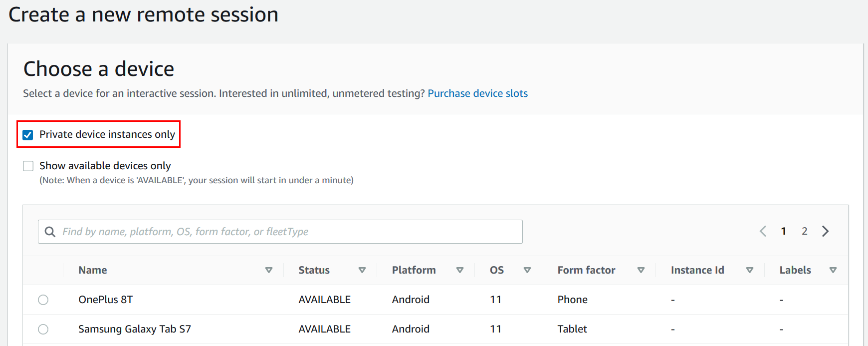Focus the device search input field

click(289, 232)
